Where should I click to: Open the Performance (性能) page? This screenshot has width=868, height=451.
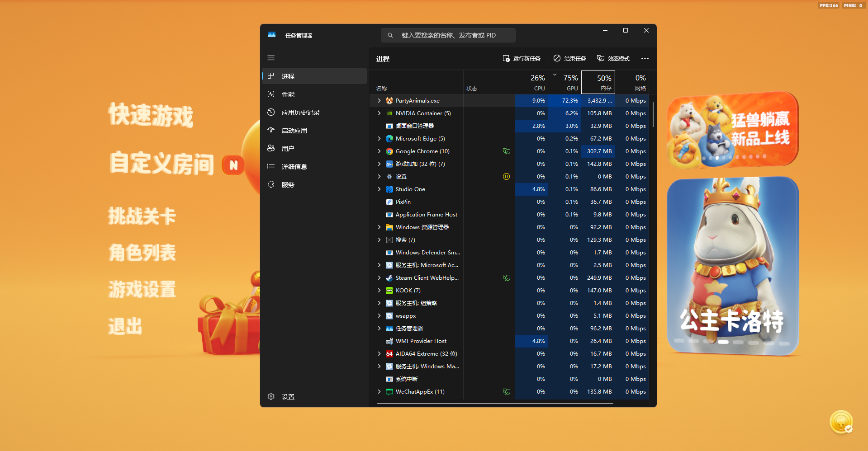point(288,94)
